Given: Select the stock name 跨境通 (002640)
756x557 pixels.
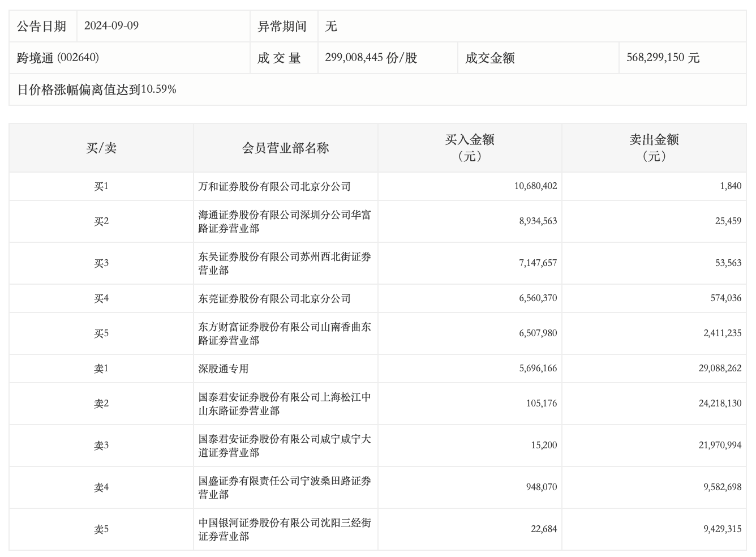Looking at the screenshot, I should (x=58, y=58).
